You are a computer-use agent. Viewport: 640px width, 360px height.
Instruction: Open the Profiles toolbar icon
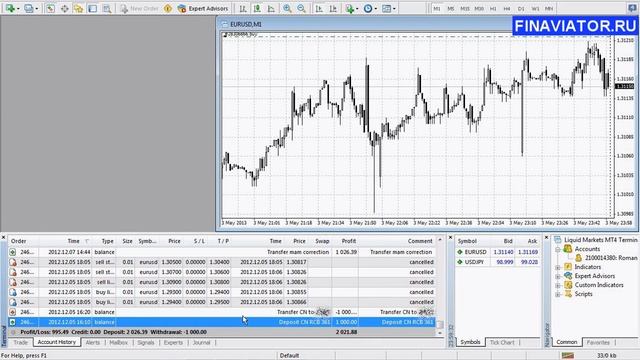point(28,8)
